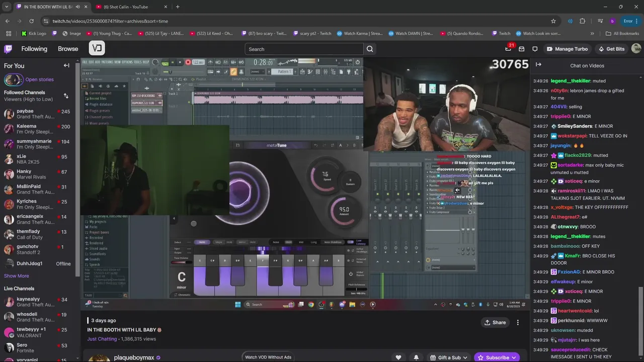644x362 pixels.
Task: Reload the page
Action: pyautogui.click(x=31, y=21)
